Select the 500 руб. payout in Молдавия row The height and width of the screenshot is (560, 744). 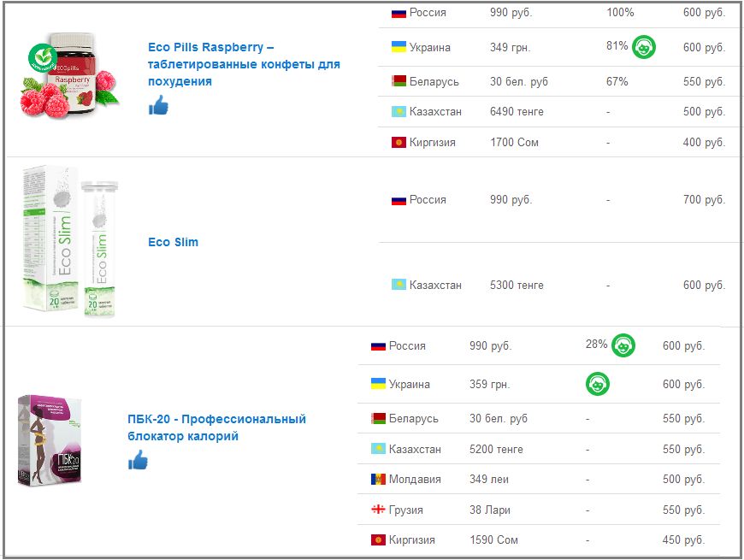point(684,480)
